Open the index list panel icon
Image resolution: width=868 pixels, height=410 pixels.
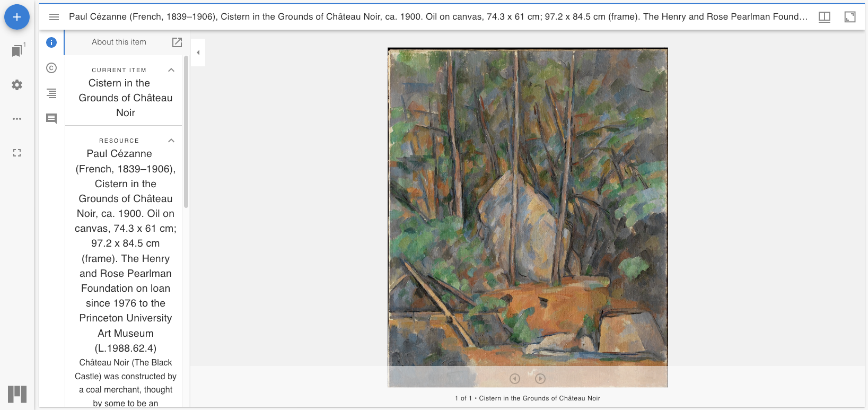click(51, 93)
